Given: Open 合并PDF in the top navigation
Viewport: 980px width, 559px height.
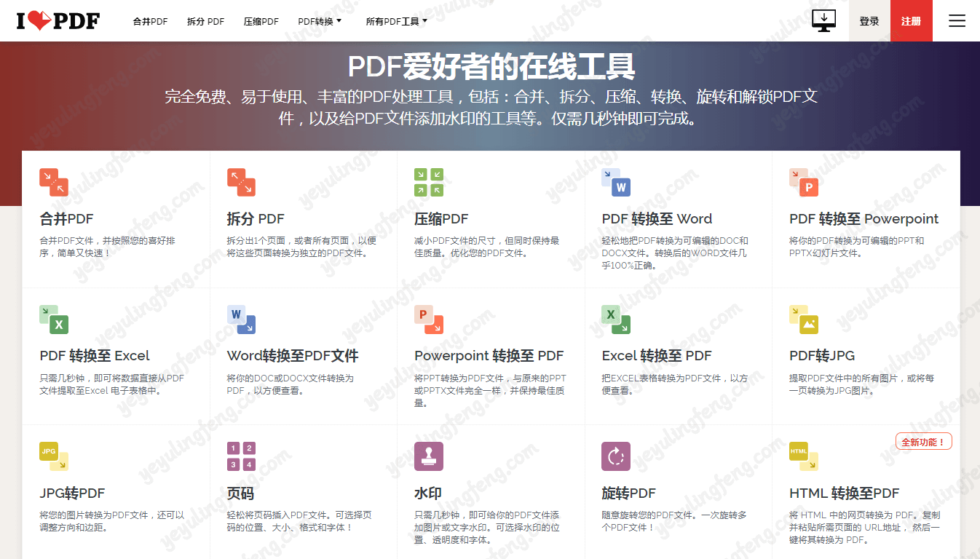Looking at the screenshot, I should tap(150, 21).
